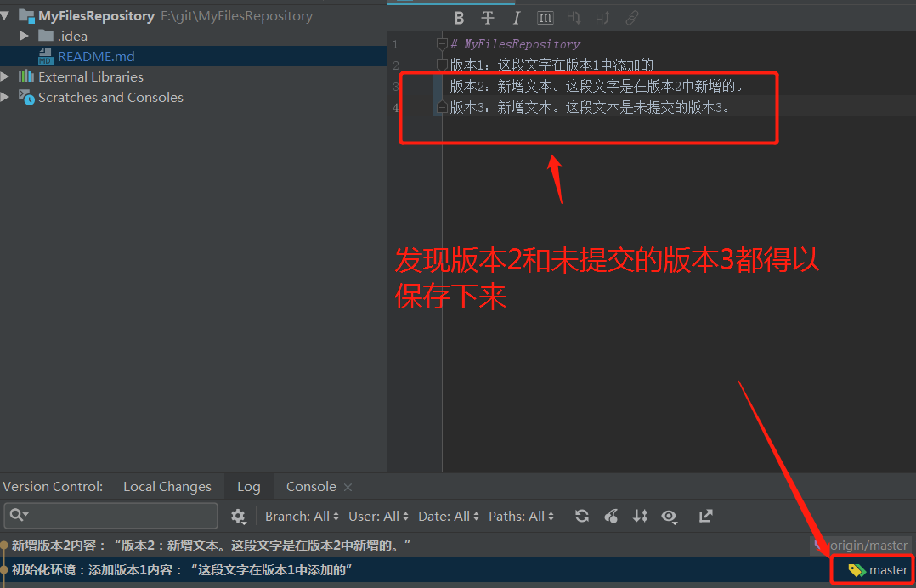916x588 pixels.
Task: Open Log view settings via the gear icon
Action: [x=239, y=516]
